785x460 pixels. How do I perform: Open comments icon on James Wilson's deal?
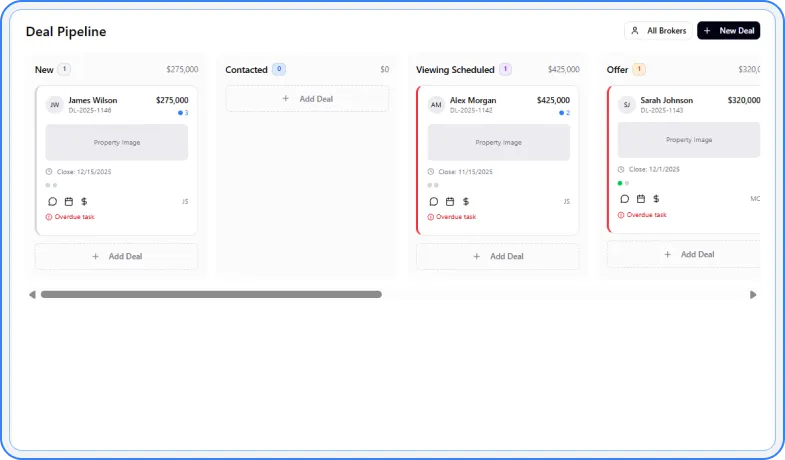tap(52, 201)
